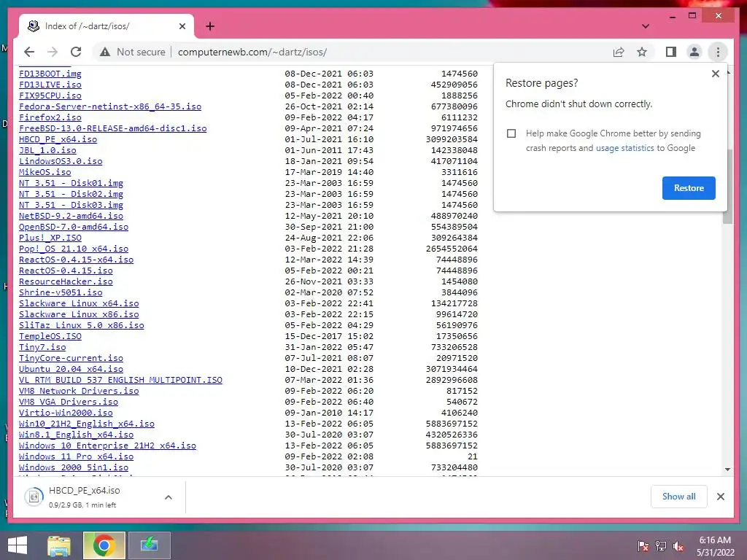Open the usage statistics link
Screen dimensions: 747x560
point(624,148)
